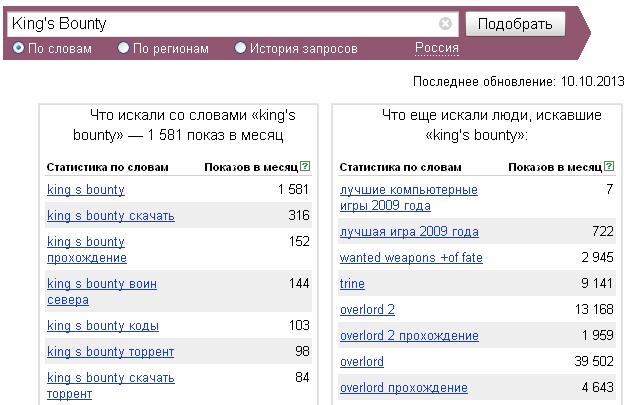Open the 'Россия' region selector
The height and width of the screenshot is (405, 644).
(x=437, y=48)
